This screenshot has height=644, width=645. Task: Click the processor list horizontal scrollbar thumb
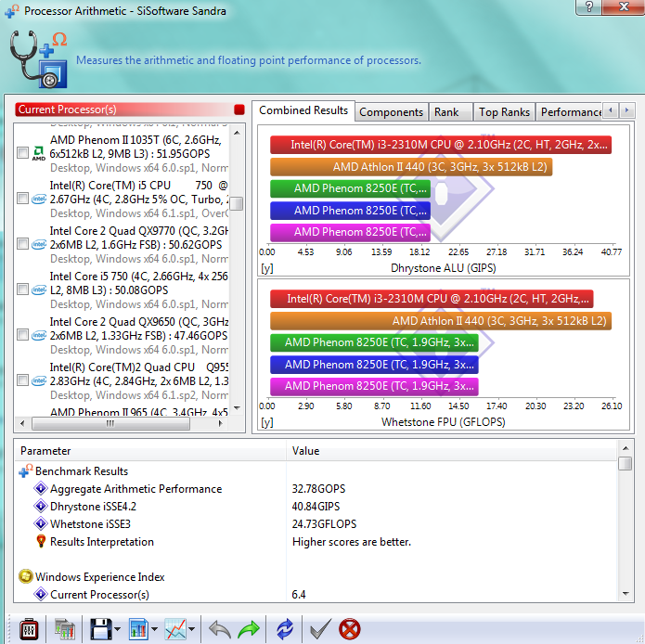pos(110,423)
